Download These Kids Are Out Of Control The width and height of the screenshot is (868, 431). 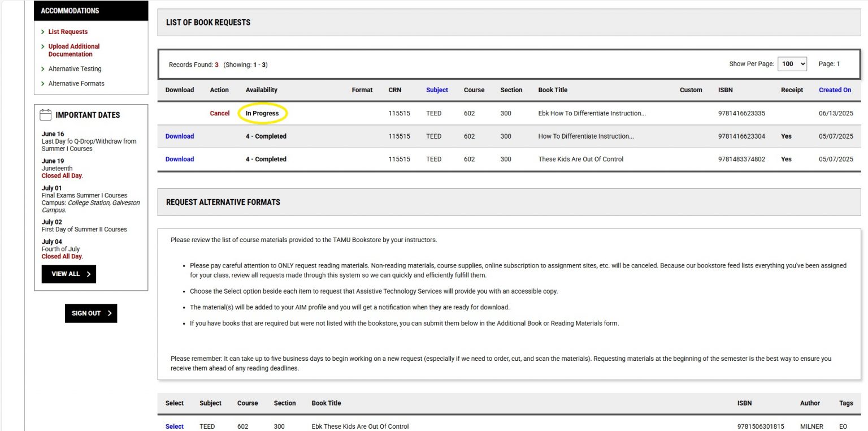179,159
